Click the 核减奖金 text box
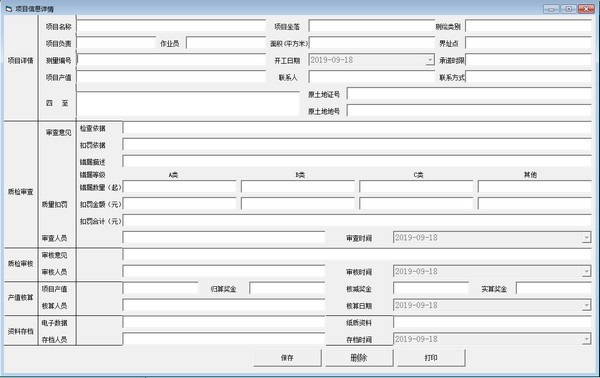 click(x=431, y=288)
